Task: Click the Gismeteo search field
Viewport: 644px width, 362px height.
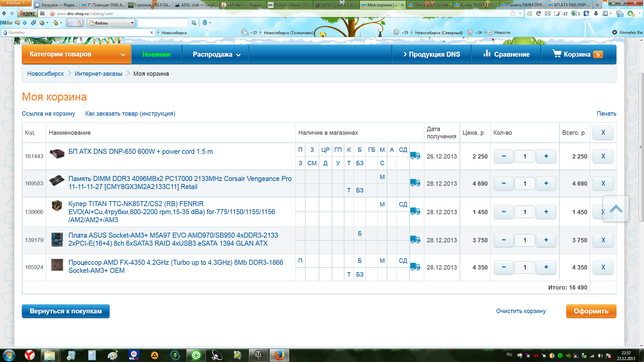Action: pos(78,33)
